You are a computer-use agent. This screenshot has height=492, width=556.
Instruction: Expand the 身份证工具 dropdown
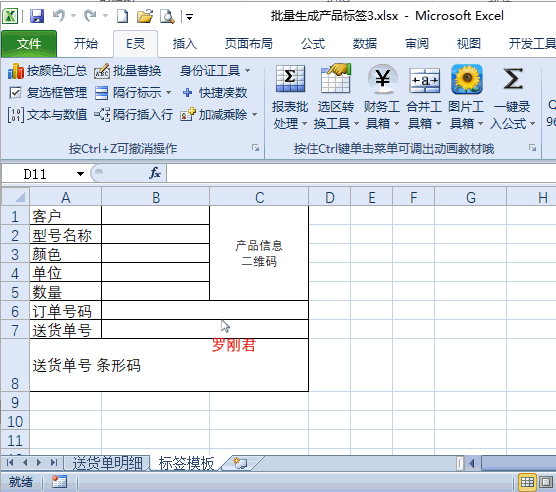click(248, 71)
